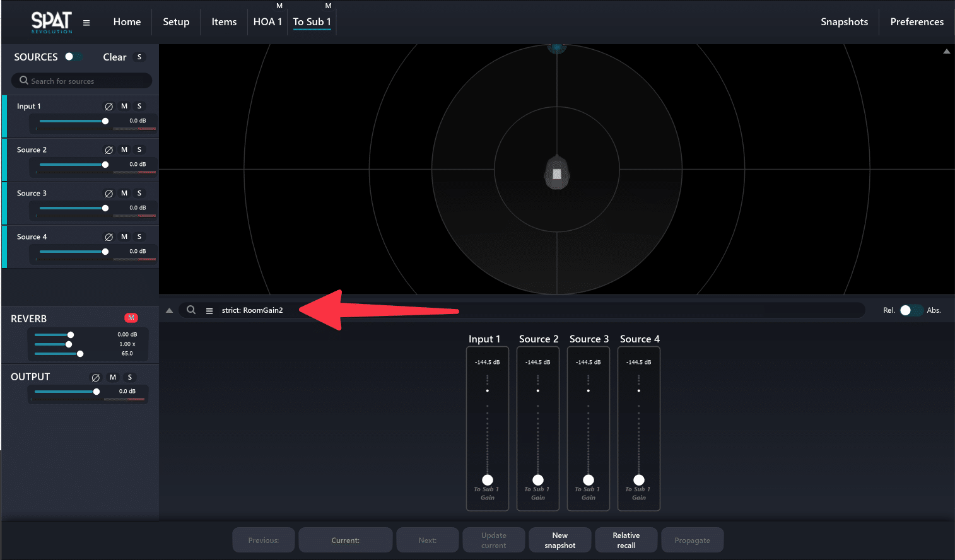
Task: Switch to the HOA 1 tab
Action: (267, 22)
